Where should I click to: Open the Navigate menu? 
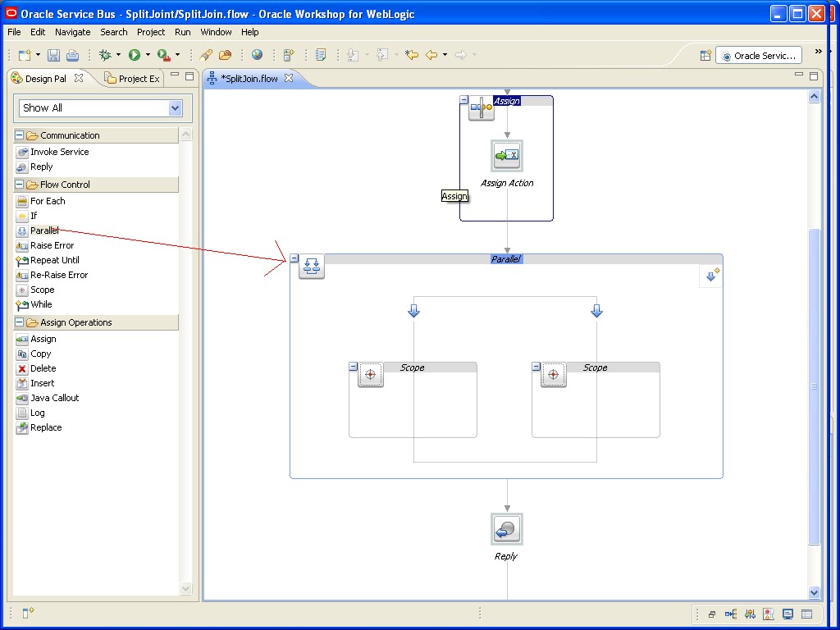click(73, 32)
